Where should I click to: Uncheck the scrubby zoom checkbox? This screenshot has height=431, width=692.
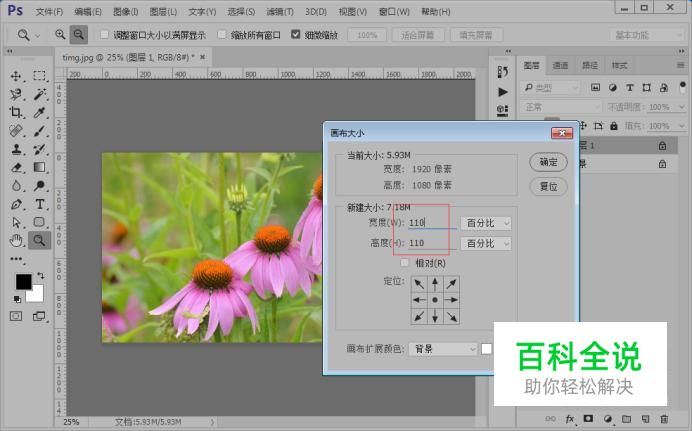(x=296, y=34)
